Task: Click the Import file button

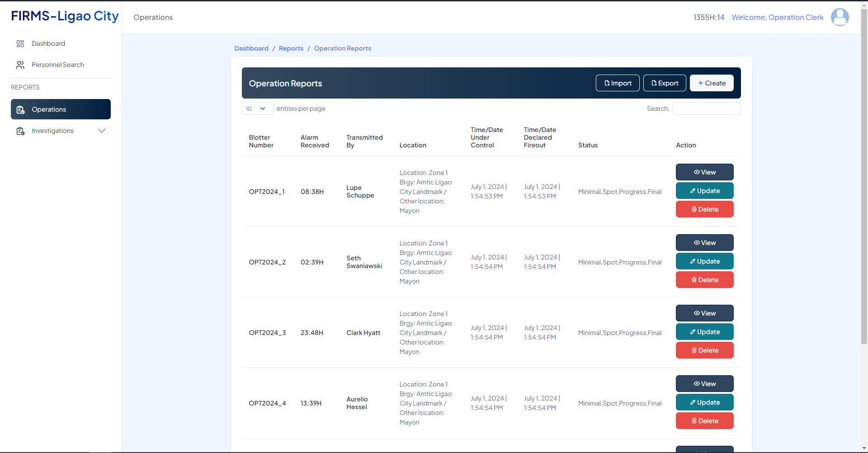Action: 617,83
